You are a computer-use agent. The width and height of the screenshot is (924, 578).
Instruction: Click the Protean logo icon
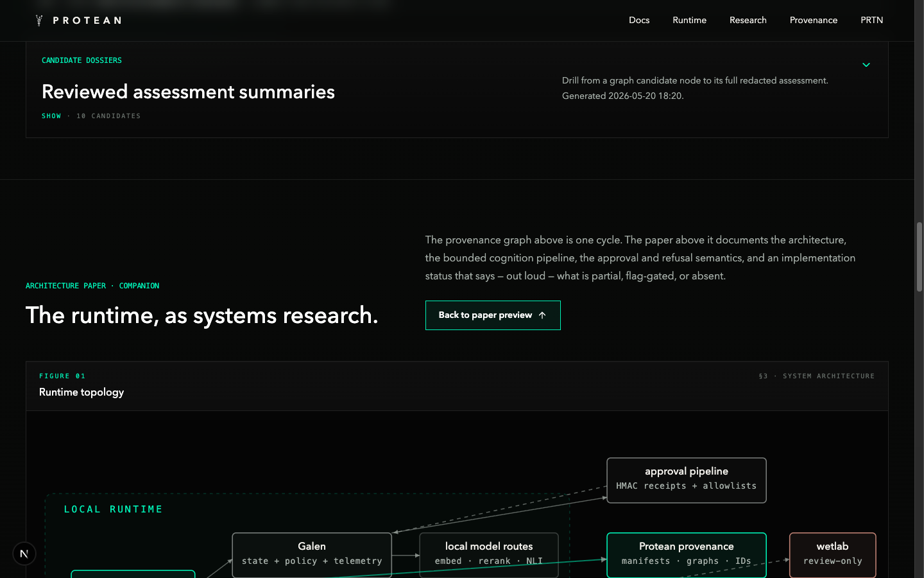coord(39,21)
